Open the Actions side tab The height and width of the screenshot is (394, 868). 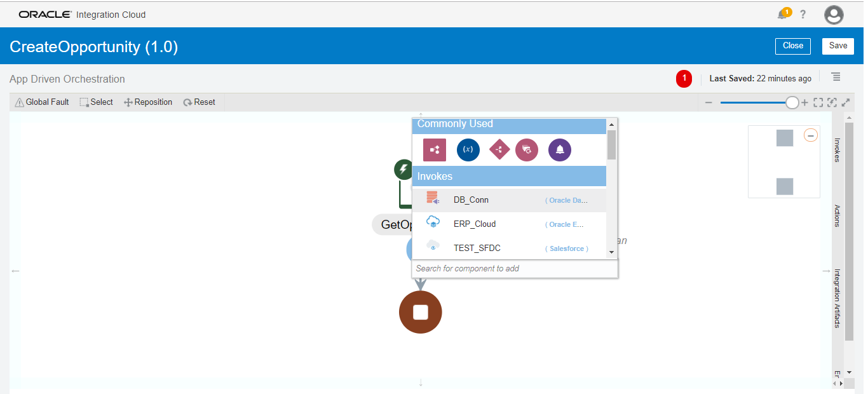(837, 216)
